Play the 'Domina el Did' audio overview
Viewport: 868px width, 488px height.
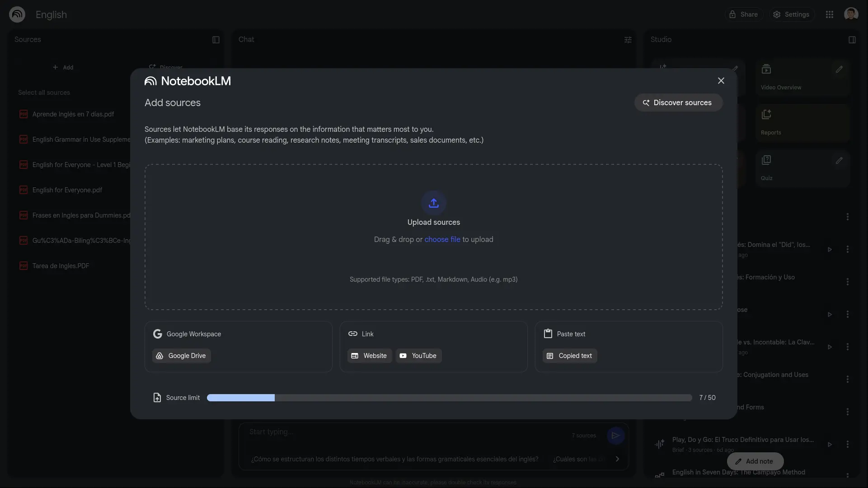point(830,249)
